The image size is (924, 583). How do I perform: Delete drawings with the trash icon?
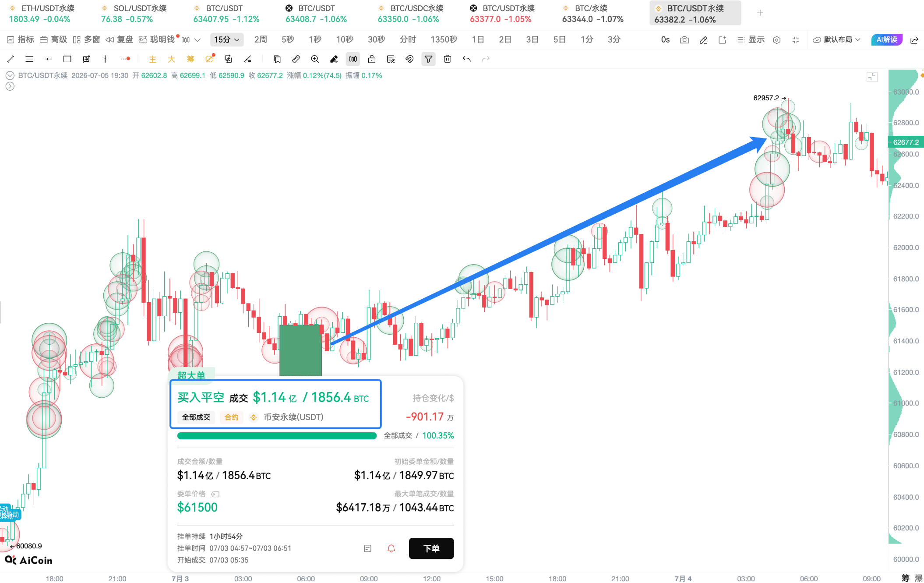448,59
